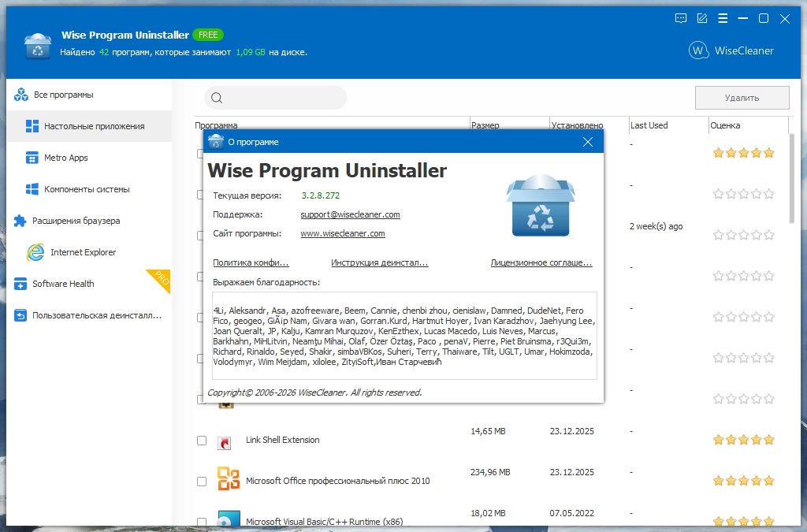Click the Internet Explorer icon
The height and width of the screenshot is (532, 807).
click(x=35, y=252)
